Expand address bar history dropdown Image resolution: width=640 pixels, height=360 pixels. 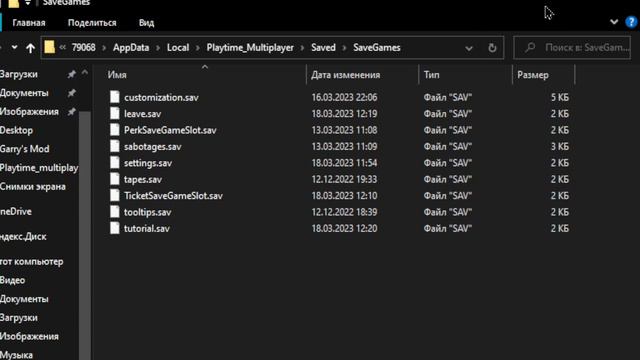click(x=469, y=49)
